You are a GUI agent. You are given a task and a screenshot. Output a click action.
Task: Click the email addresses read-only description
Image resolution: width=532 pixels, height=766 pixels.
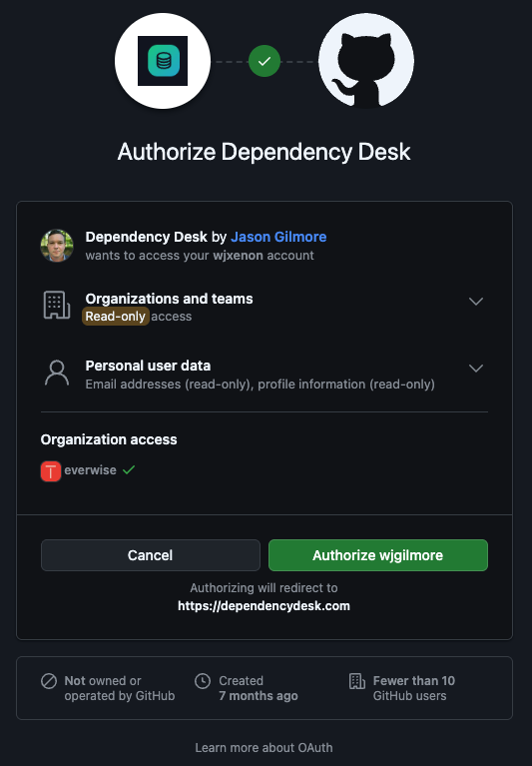click(261, 383)
